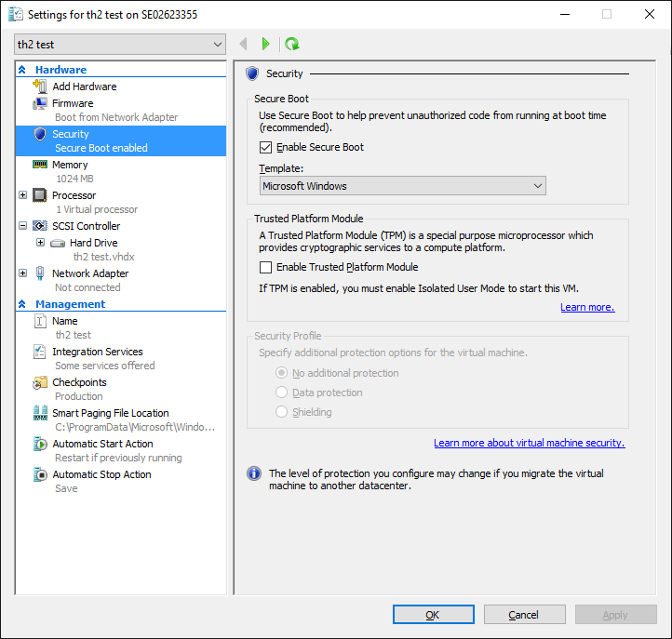Open Learn more about virtual machine security

pyautogui.click(x=530, y=443)
